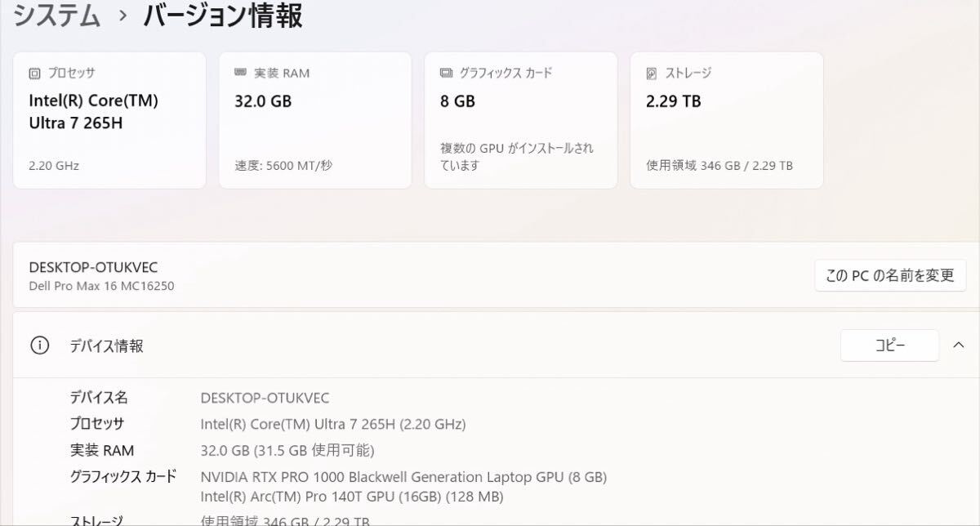Image resolution: width=980 pixels, height=526 pixels.
Task: Select the 8 GB graphics memory value
Action: 457,101
